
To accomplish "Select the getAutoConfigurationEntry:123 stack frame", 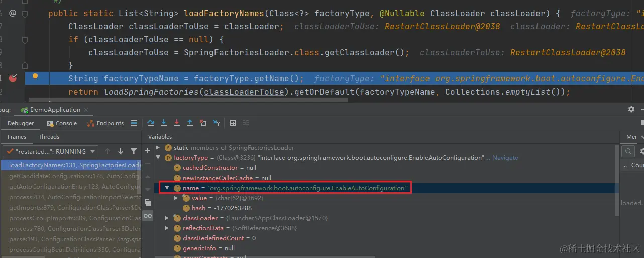I will pyautogui.click(x=71, y=187).
